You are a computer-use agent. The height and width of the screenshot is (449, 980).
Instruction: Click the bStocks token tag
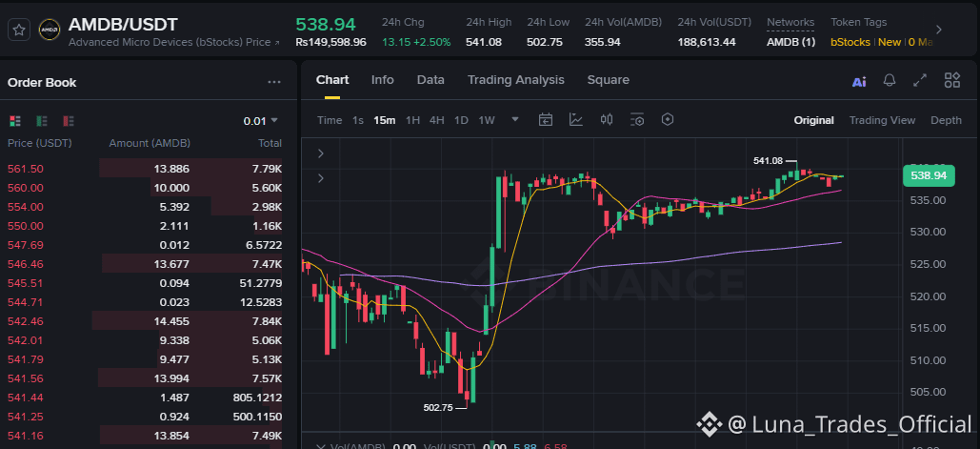click(850, 43)
